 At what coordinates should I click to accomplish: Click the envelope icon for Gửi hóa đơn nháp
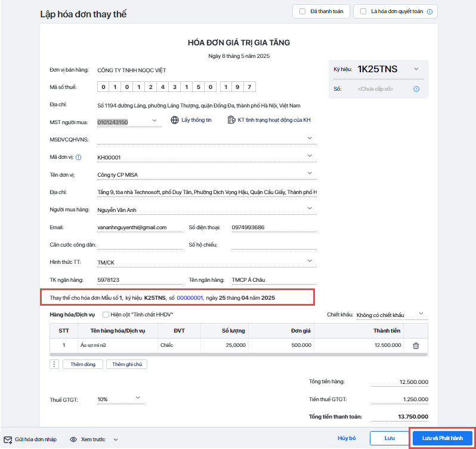click(8, 439)
